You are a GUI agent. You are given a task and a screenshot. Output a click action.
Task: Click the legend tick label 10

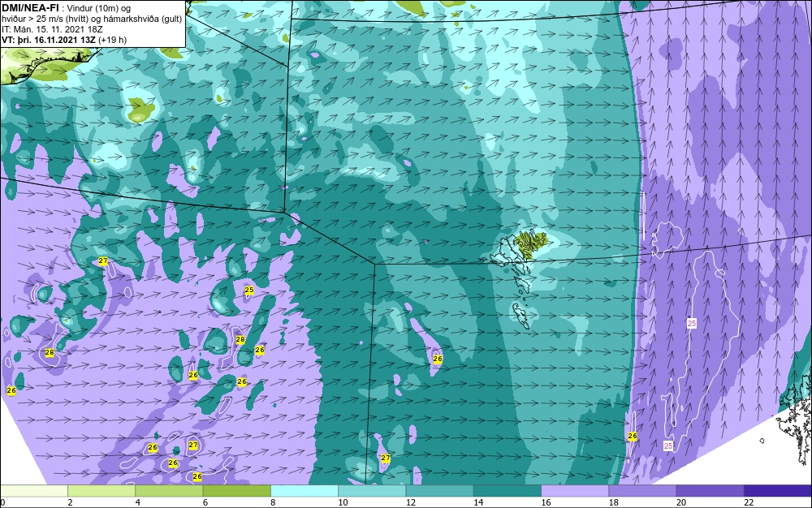coord(343,503)
